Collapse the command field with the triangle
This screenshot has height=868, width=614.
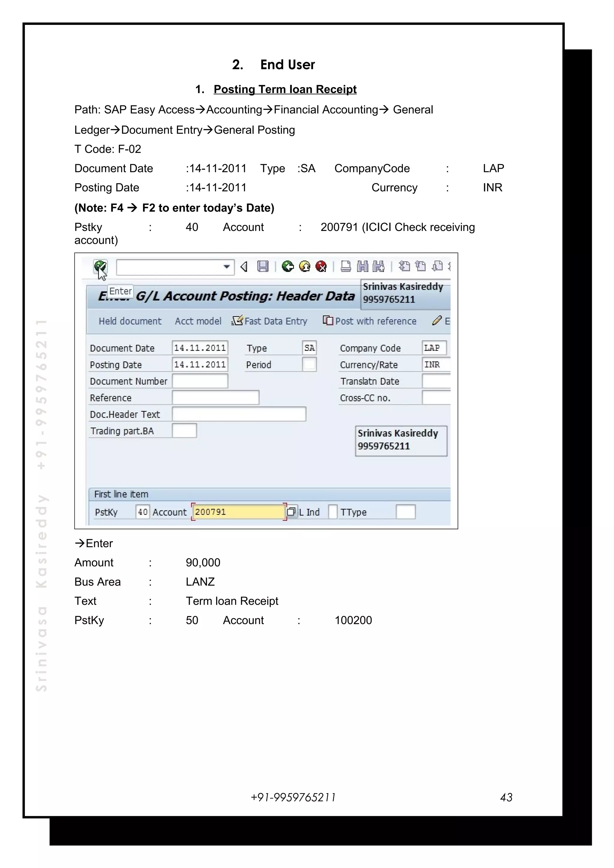244,267
